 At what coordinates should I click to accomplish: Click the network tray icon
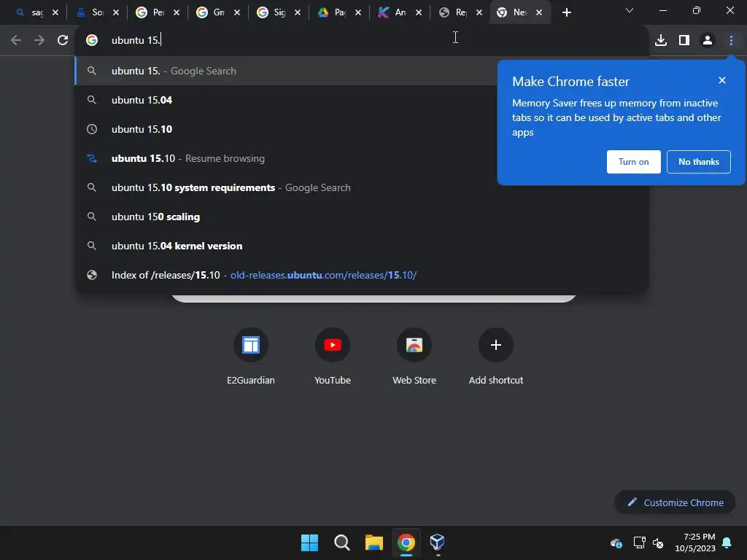pos(639,542)
